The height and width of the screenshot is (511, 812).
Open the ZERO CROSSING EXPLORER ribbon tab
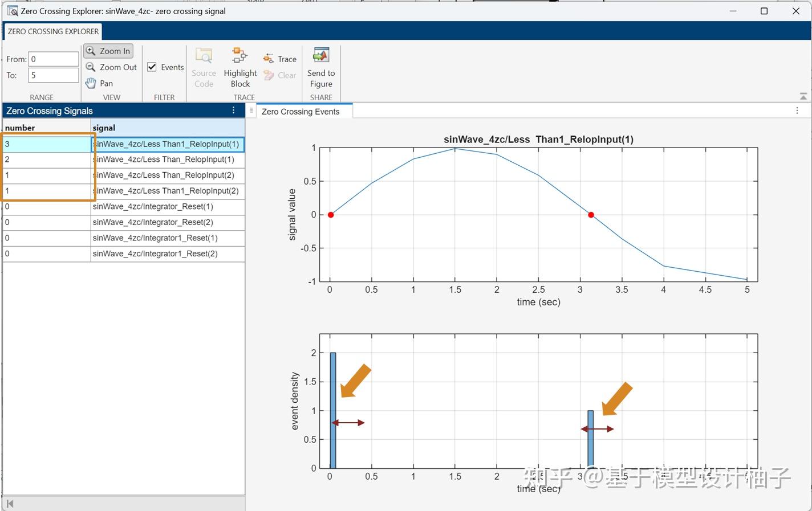(x=53, y=31)
